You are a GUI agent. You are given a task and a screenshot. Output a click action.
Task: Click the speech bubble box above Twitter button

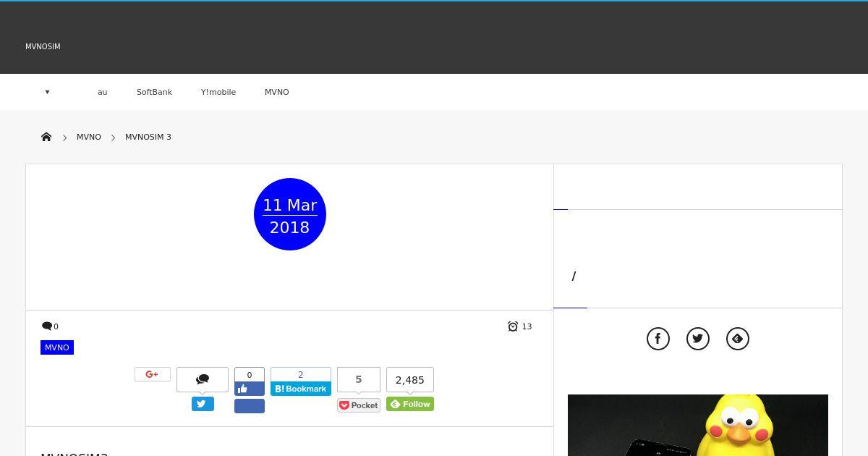coord(203,379)
